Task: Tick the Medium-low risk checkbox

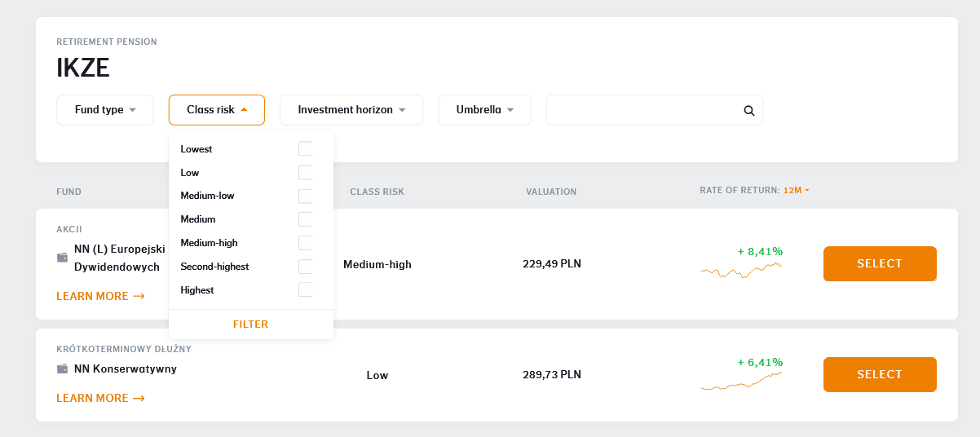Action: 305,196
